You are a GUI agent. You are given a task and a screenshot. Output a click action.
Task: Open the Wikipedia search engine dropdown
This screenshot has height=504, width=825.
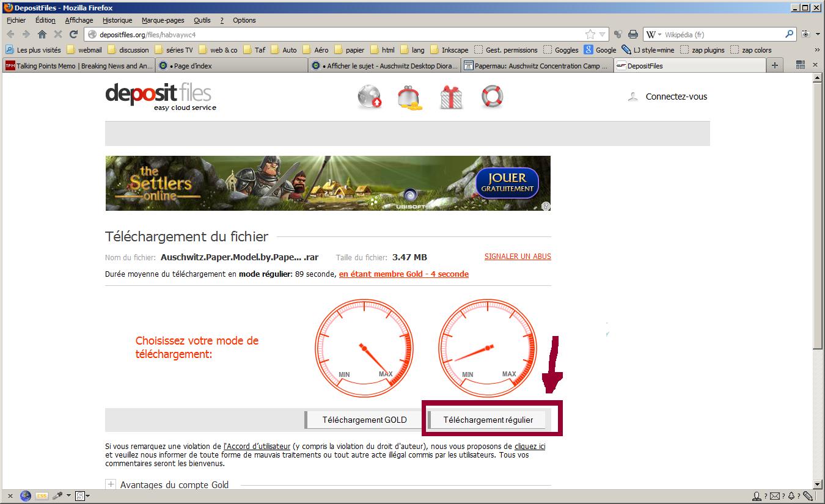654,34
